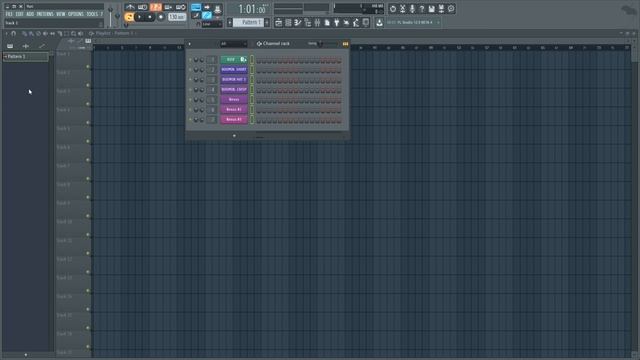Click the plus add channel button in rack
Screen dimensions: 640x360
tap(234, 136)
